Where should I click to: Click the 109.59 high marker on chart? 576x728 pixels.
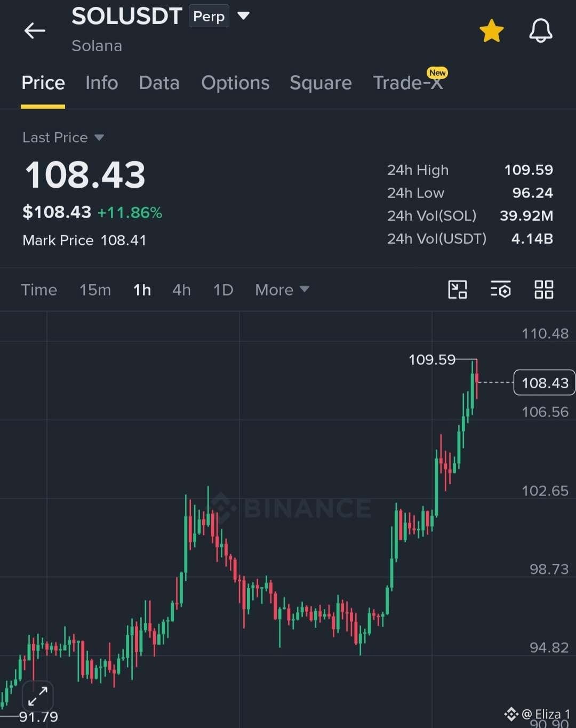(x=432, y=360)
